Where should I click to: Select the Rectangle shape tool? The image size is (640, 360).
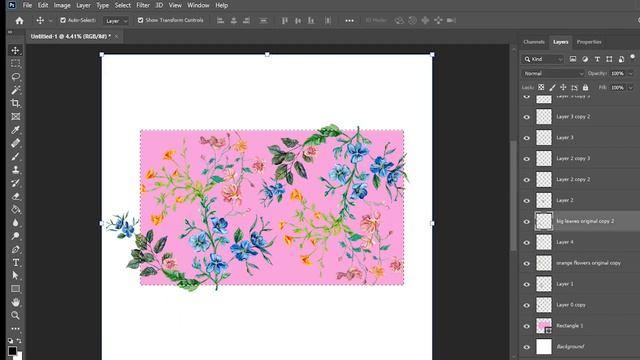tap(16, 289)
